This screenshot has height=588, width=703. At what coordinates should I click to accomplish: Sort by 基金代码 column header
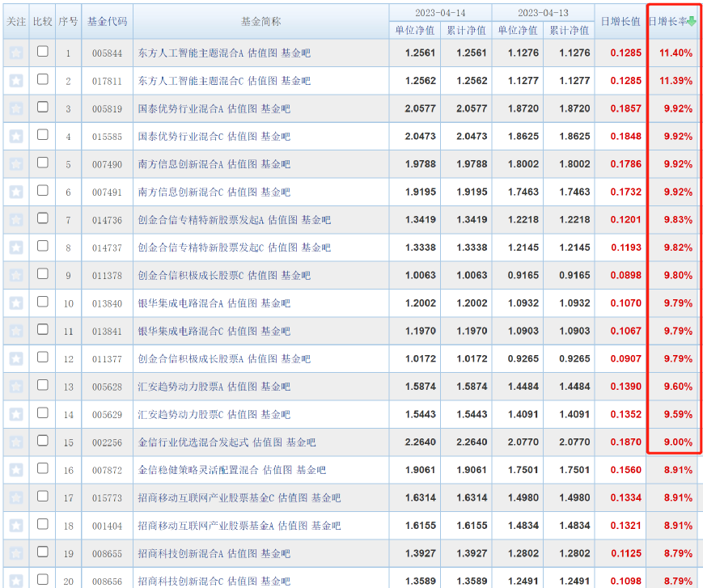coord(107,22)
